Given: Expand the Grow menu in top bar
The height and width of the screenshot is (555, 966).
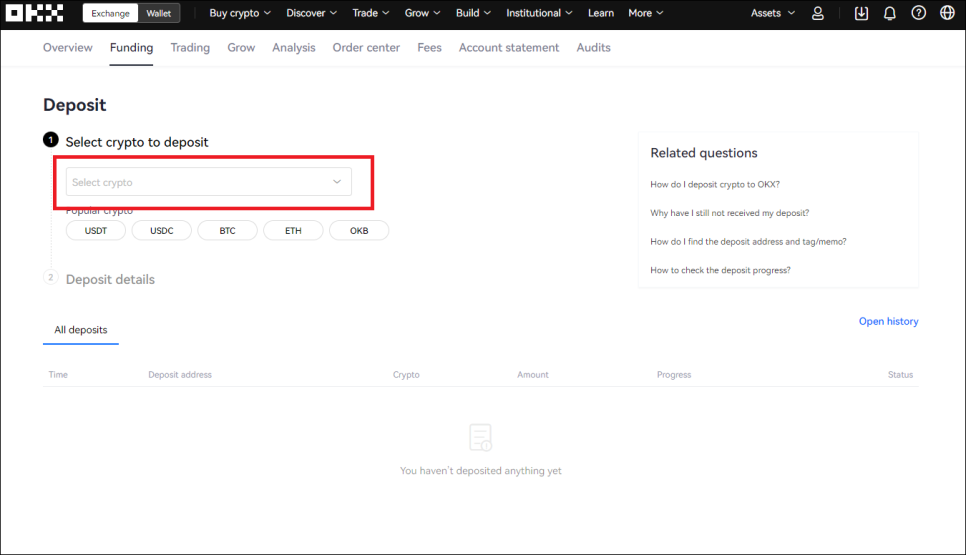Looking at the screenshot, I should coord(422,13).
